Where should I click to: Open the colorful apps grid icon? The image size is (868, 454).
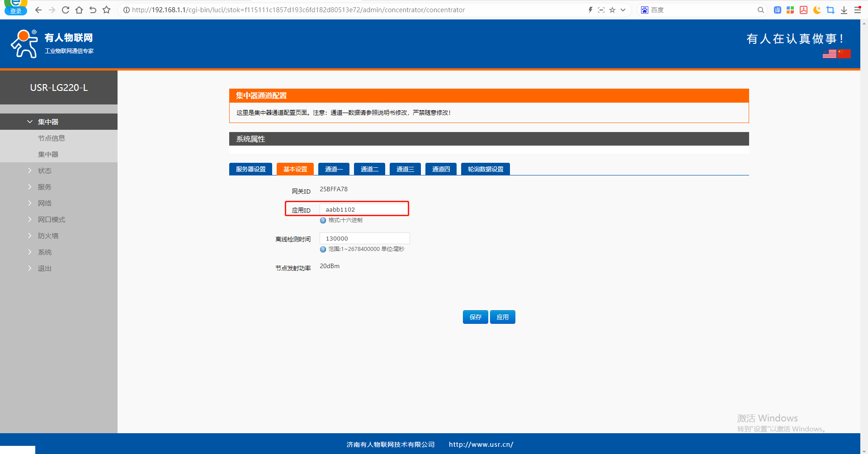click(x=790, y=10)
